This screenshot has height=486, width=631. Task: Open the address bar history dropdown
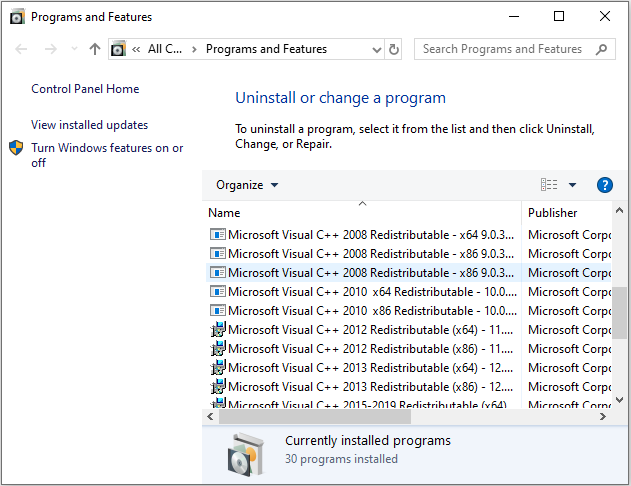tap(376, 49)
